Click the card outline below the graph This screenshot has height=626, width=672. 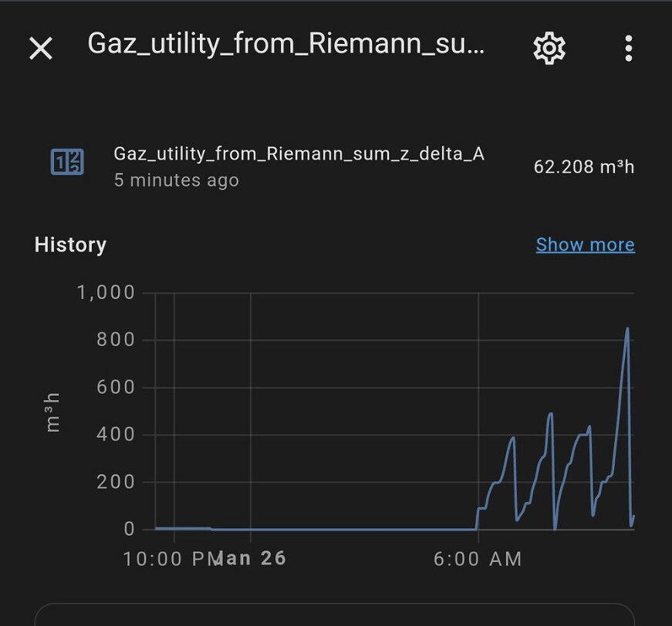tap(334, 614)
